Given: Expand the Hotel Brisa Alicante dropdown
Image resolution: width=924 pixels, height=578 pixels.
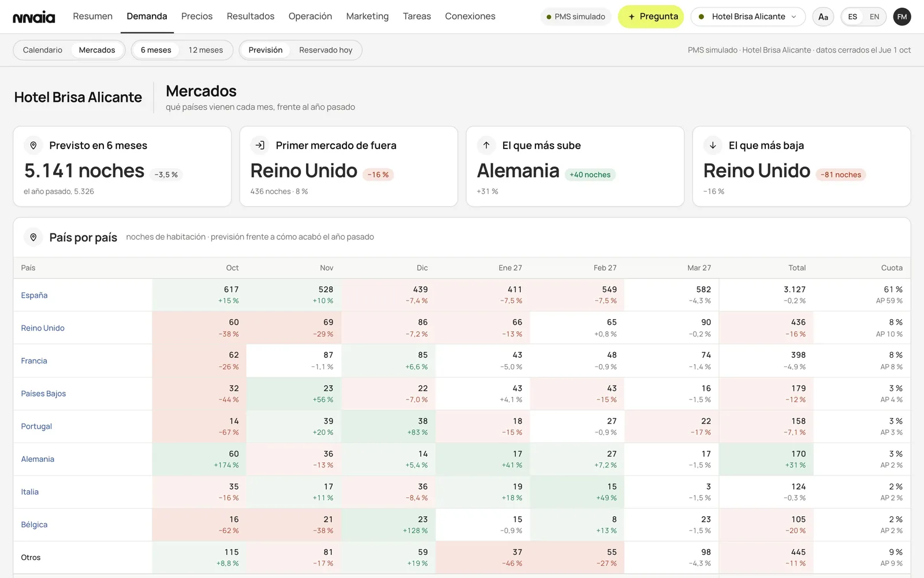Looking at the screenshot, I should coord(748,17).
